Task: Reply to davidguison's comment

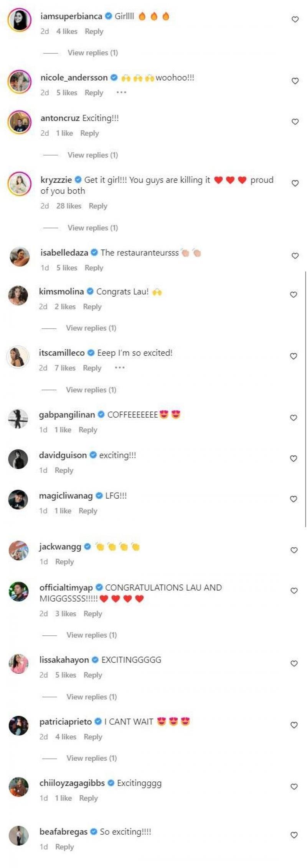Action: (64, 470)
